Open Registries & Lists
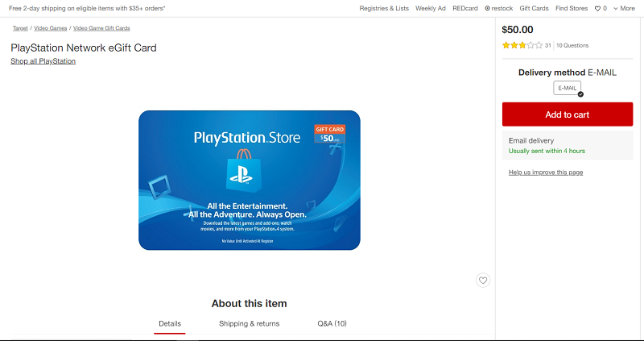This screenshot has height=341, width=644. click(x=383, y=8)
